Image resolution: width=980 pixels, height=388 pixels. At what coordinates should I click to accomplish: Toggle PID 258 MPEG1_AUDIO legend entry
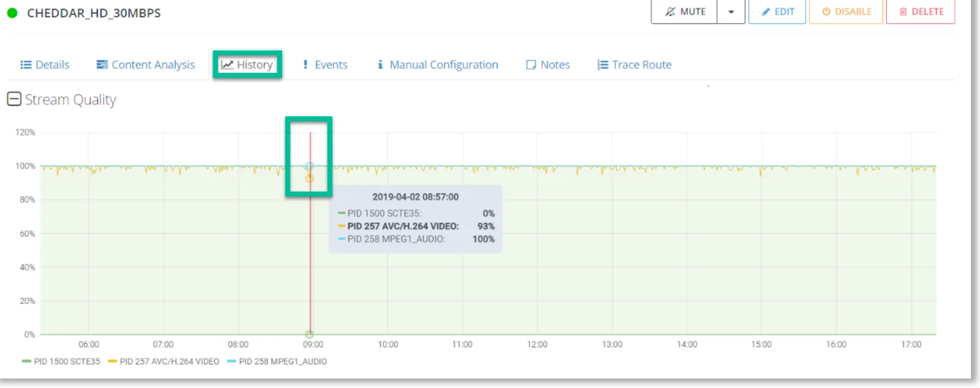pyautogui.click(x=277, y=362)
